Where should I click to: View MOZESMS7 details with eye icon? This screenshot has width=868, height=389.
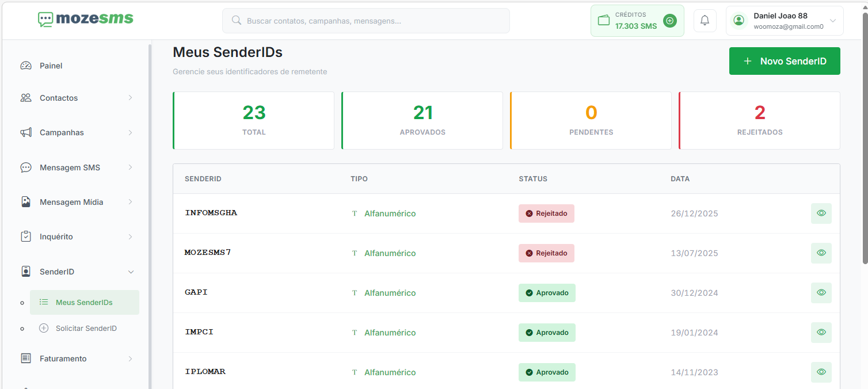click(x=821, y=253)
